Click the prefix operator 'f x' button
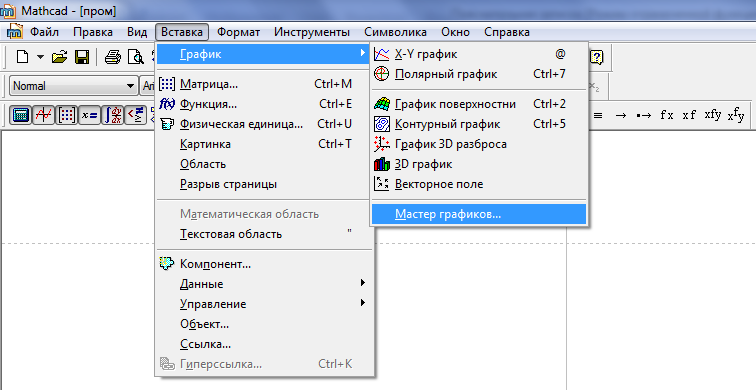 coord(667,115)
